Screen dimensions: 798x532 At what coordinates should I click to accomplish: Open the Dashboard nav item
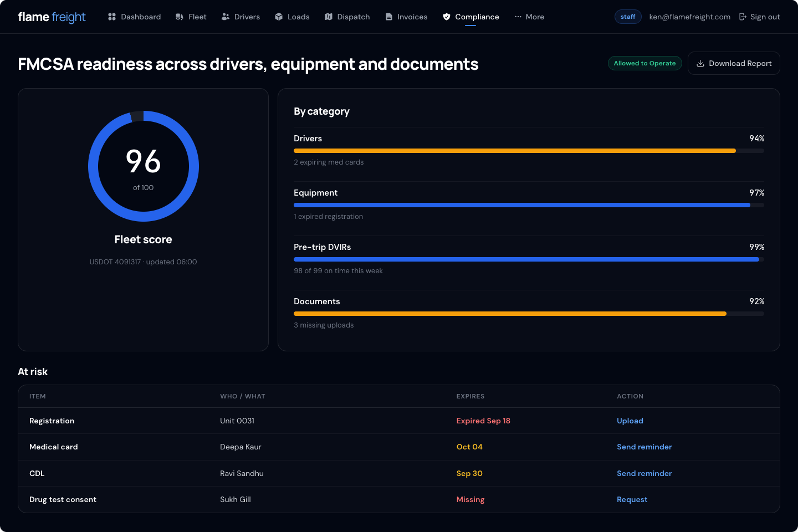pyautogui.click(x=135, y=17)
